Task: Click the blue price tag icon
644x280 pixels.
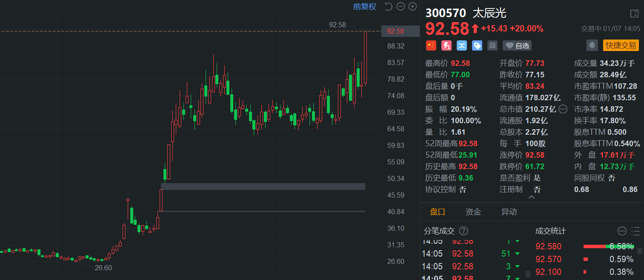Action: 477,45
